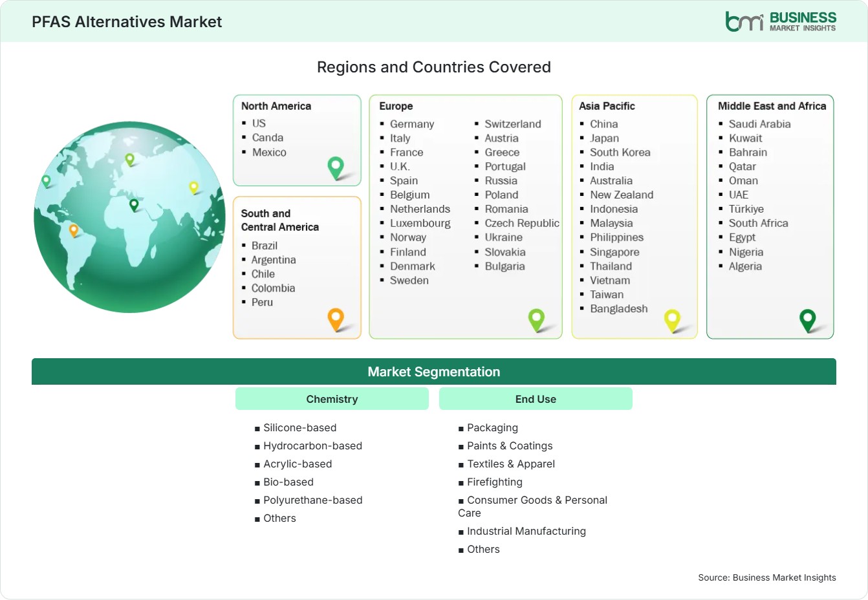Click the Source: Business Market Insights note
868x600 pixels.
[x=767, y=578]
